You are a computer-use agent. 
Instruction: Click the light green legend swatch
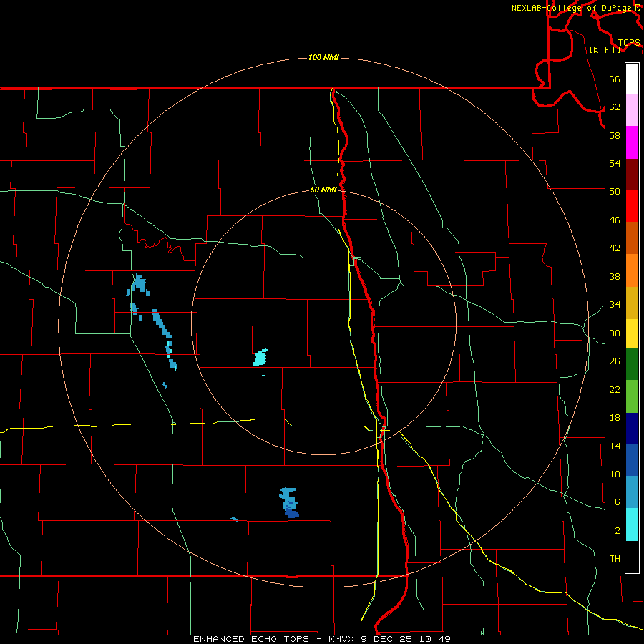coord(632,396)
